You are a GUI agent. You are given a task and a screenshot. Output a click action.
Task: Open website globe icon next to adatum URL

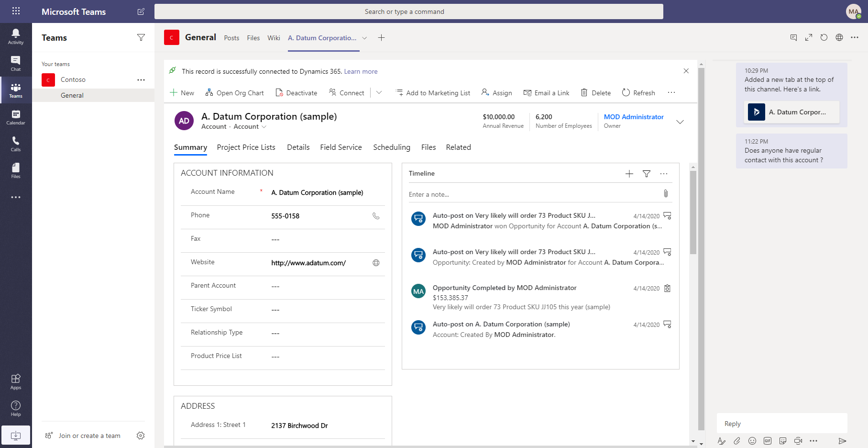click(376, 263)
